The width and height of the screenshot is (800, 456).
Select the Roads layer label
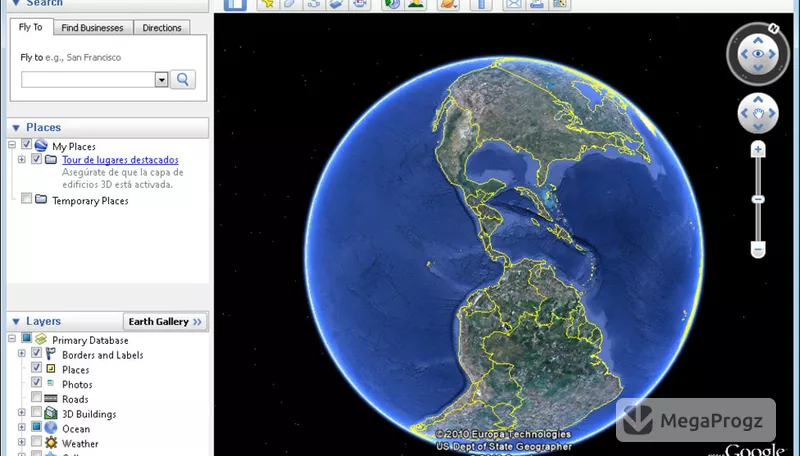pyautogui.click(x=75, y=399)
